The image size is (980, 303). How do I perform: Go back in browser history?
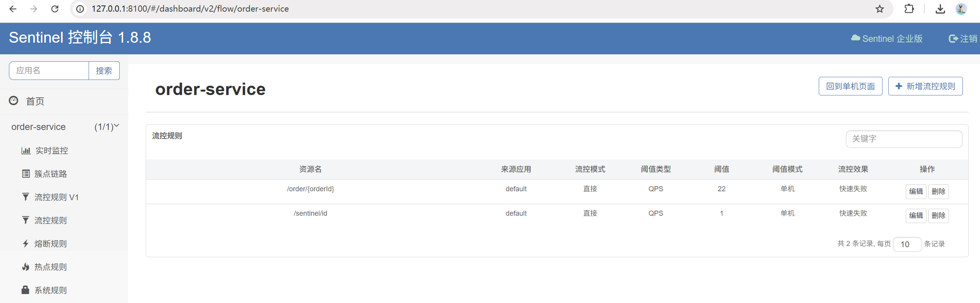click(x=13, y=9)
